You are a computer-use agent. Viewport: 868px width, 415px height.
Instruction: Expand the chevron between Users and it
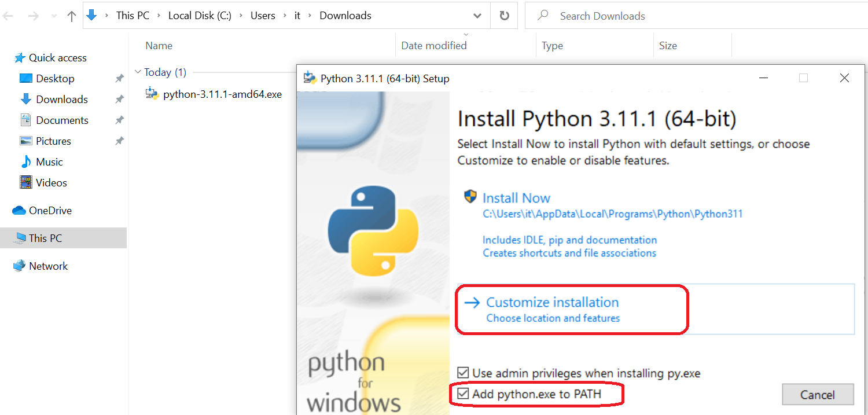[x=285, y=16]
